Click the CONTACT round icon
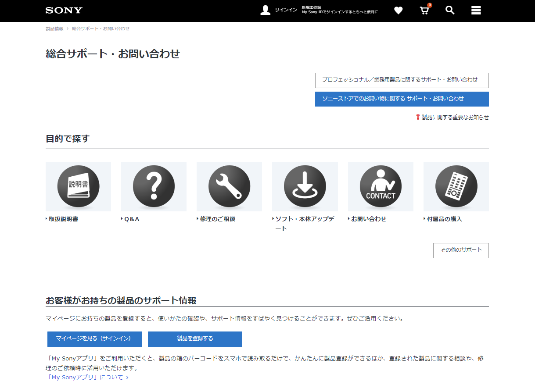Viewport: 535px width, 392px height. pyautogui.click(x=381, y=186)
